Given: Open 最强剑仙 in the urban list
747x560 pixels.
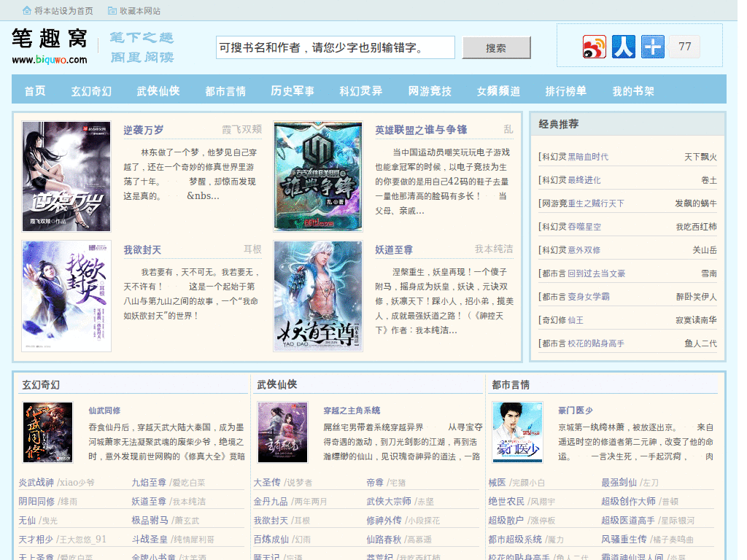Looking at the screenshot, I should click(x=619, y=483).
